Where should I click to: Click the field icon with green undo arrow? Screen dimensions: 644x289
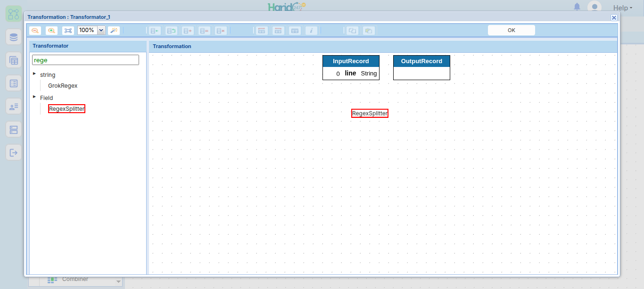point(171,30)
